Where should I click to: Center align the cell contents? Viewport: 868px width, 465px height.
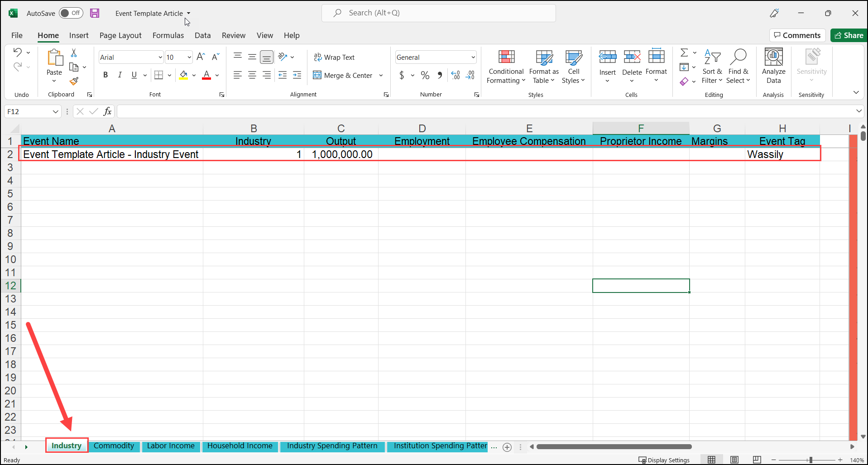point(252,75)
